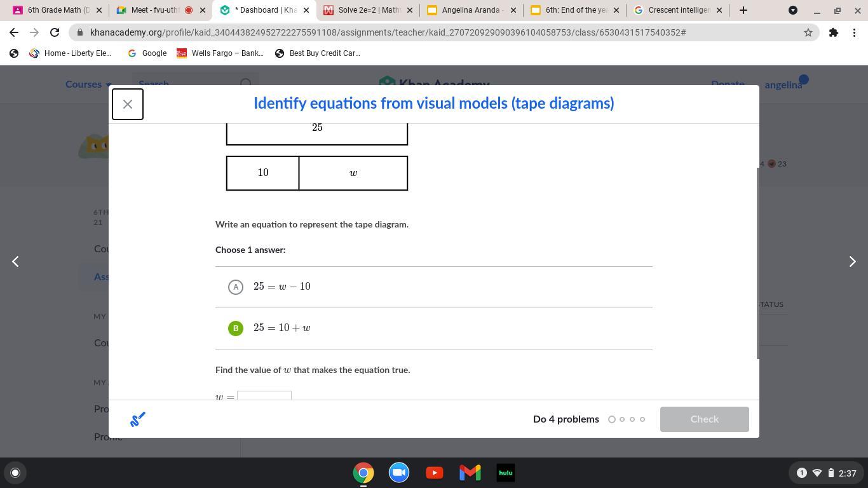
Task: Open the Wells Fargo bookmark
Action: pyautogui.click(x=220, y=53)
